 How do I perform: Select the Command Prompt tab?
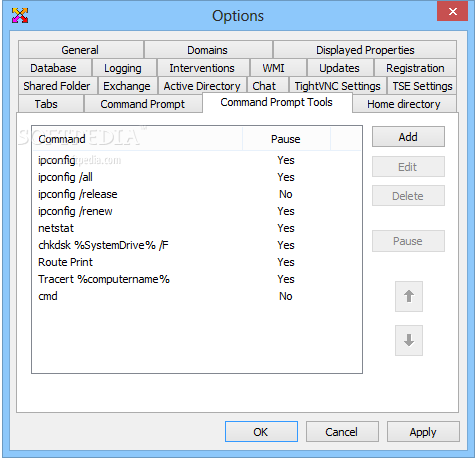point(143,104)
